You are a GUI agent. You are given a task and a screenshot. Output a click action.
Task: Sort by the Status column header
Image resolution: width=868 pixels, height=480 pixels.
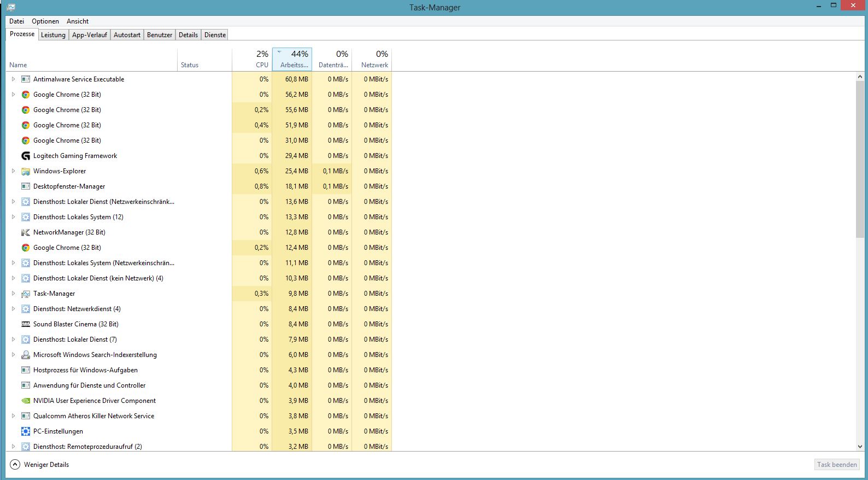coord(204,60)
